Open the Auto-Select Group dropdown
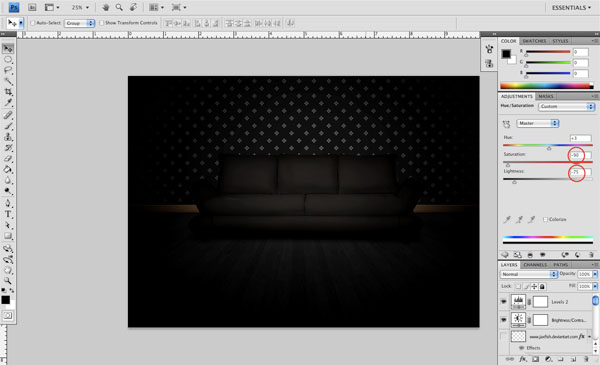This screenshot has width=600, height=365. tap(79, 23)
